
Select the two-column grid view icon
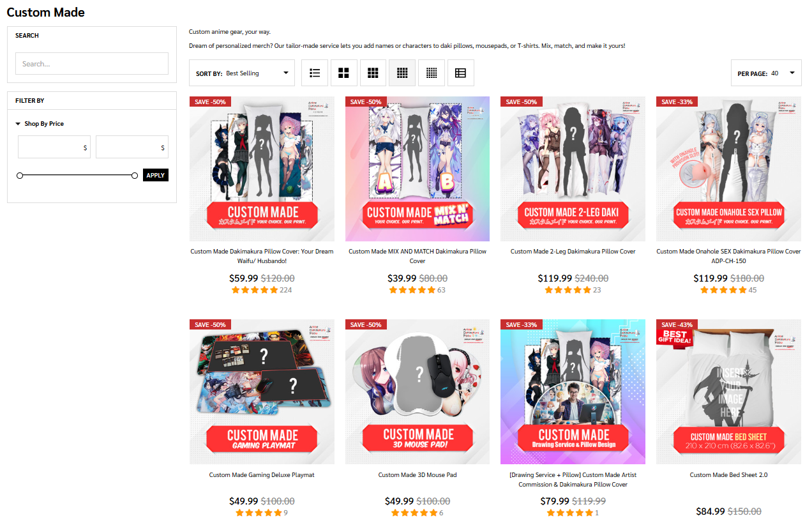click(343, 73)
